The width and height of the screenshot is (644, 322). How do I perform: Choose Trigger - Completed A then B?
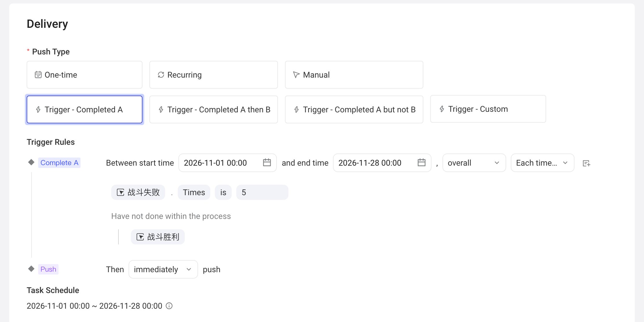pyautogui.click(x=214, y=109)
